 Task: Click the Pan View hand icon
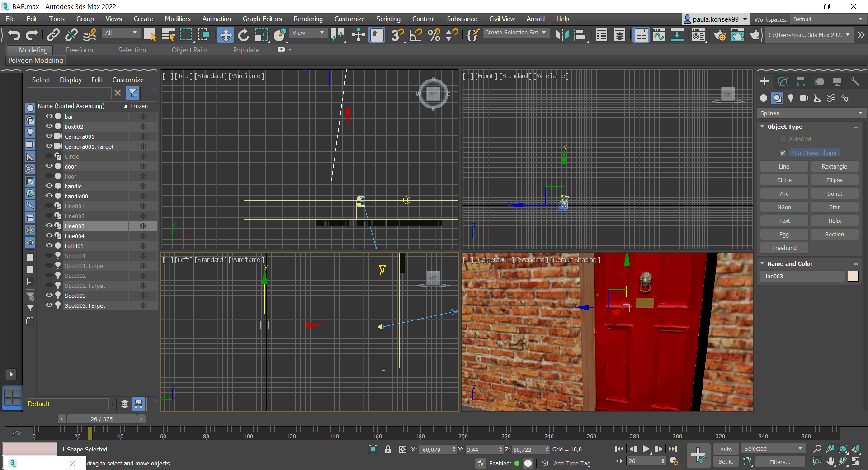(x=830, y=461)
